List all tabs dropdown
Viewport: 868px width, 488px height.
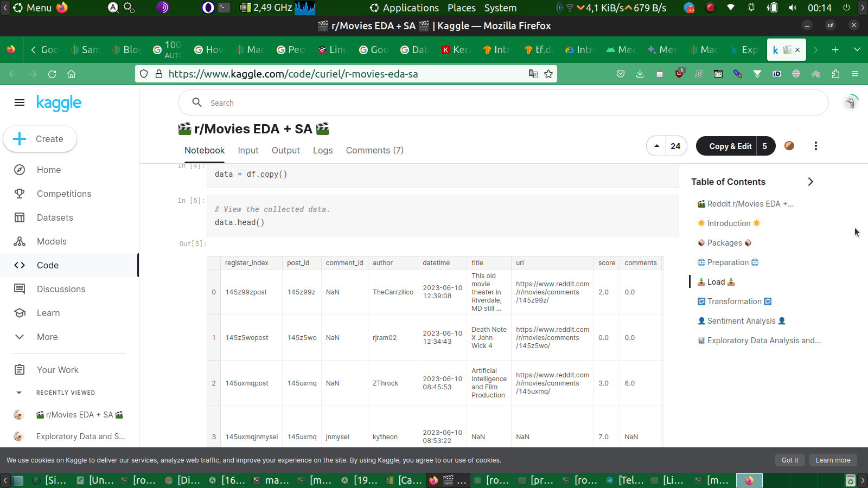(x=857, y=50)
